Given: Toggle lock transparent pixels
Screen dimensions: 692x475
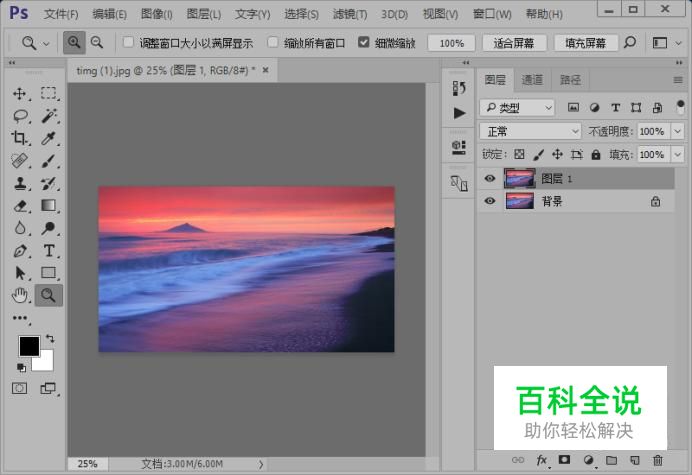Looking at the screenshot, I should pos(519,155).
